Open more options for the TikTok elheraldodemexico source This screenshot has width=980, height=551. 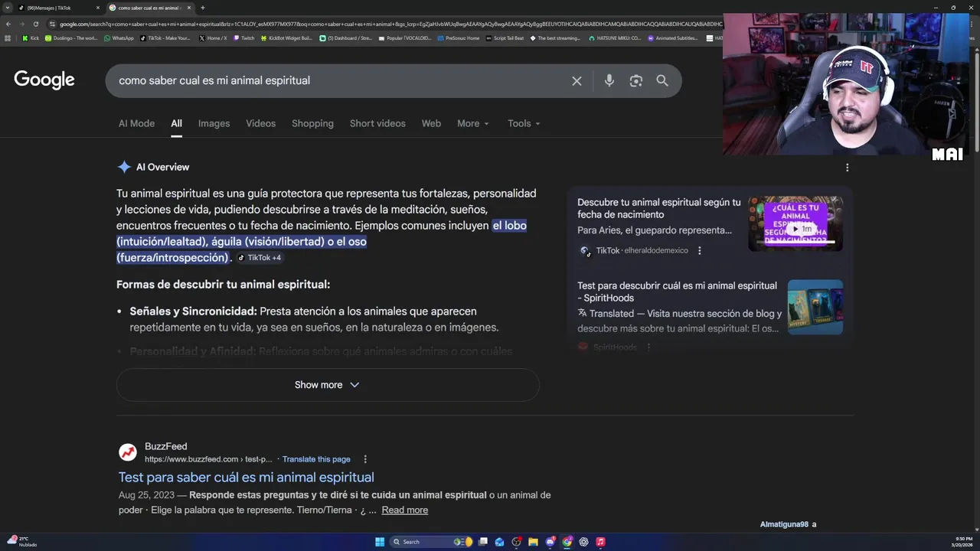[x=699, y=250]
